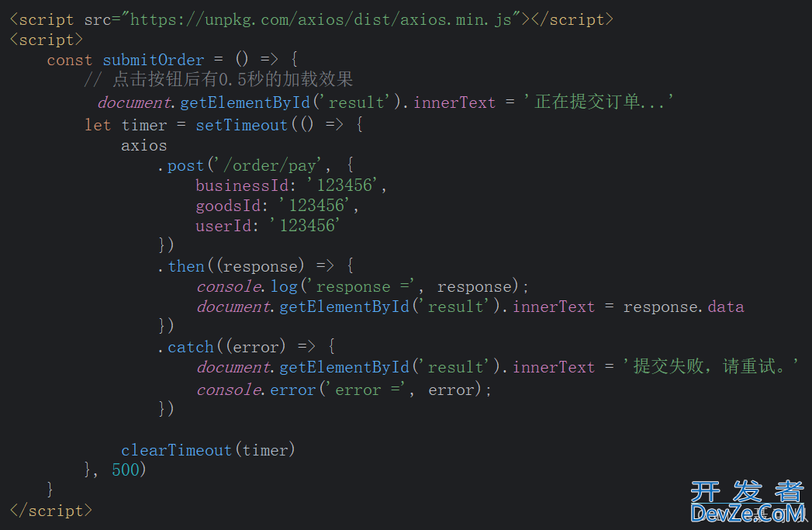
Task: Place cursor on submitOrder function name
Action: 154,60
